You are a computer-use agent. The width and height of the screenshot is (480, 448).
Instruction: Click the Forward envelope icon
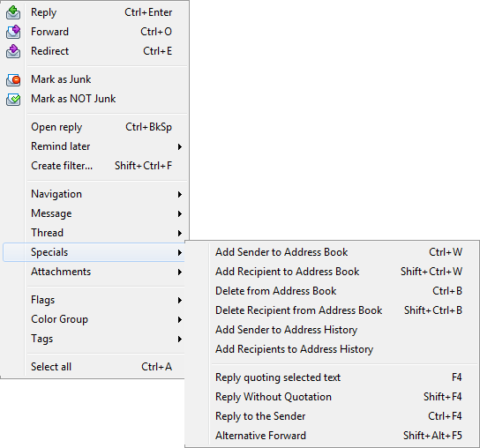click(13, 32)
